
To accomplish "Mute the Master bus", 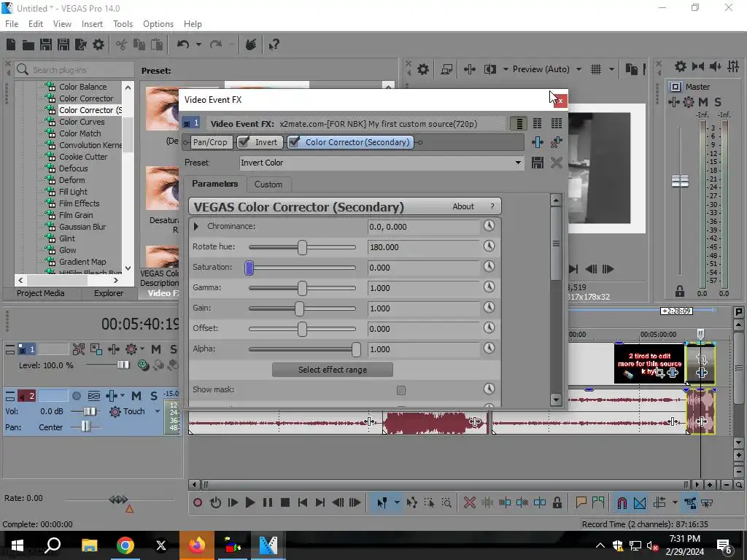I will [x=703, y=102].
